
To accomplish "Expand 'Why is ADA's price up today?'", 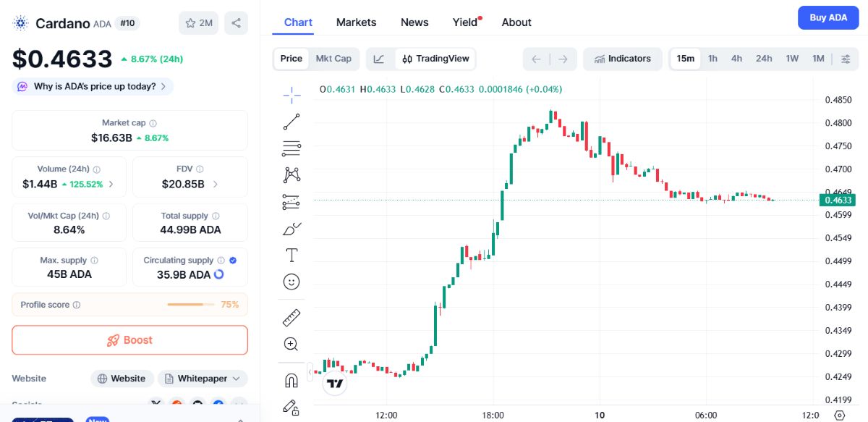I will (93, 86).
